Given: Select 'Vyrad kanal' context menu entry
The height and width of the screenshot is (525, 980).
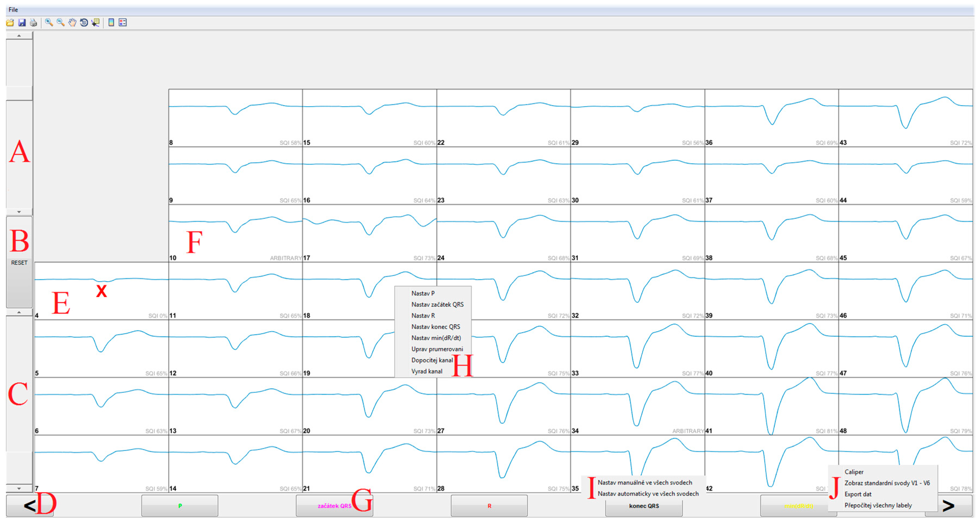Looking at the screenshot, I should coord(426,371).
